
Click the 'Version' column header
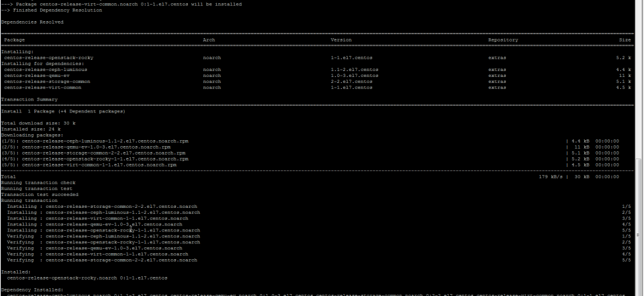[x=341, y=40]
